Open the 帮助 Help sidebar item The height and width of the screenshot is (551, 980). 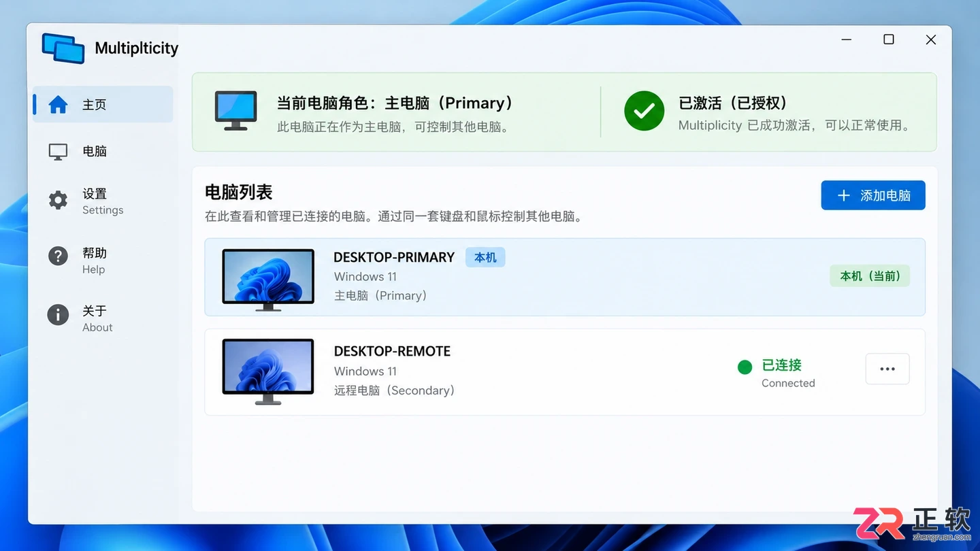click(103, 260)
